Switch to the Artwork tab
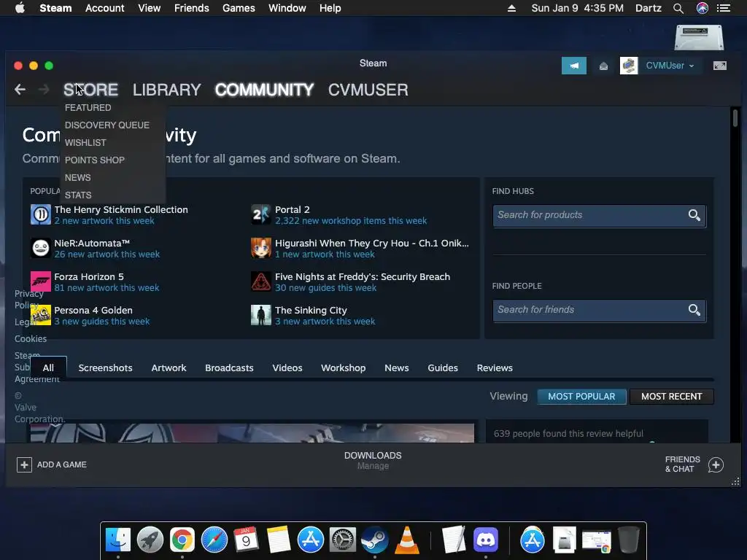This screenshot has height=560, width=747. 169,367
